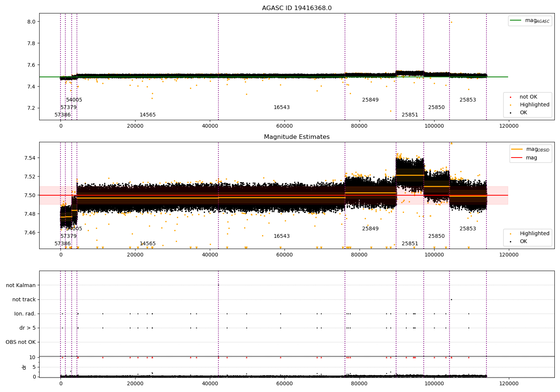The width and height of the screenshot is (560, 392).
Task: Click the 7.48 y-axis tick label
Action: [x=30, y=214]
